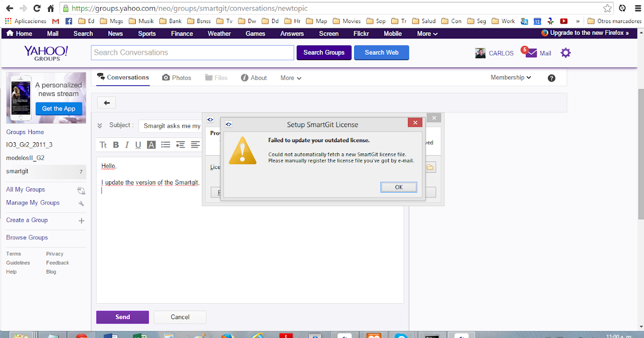Switch to the Conversations tab
This screenshot has height=338, width=644.
pos(123,77)
